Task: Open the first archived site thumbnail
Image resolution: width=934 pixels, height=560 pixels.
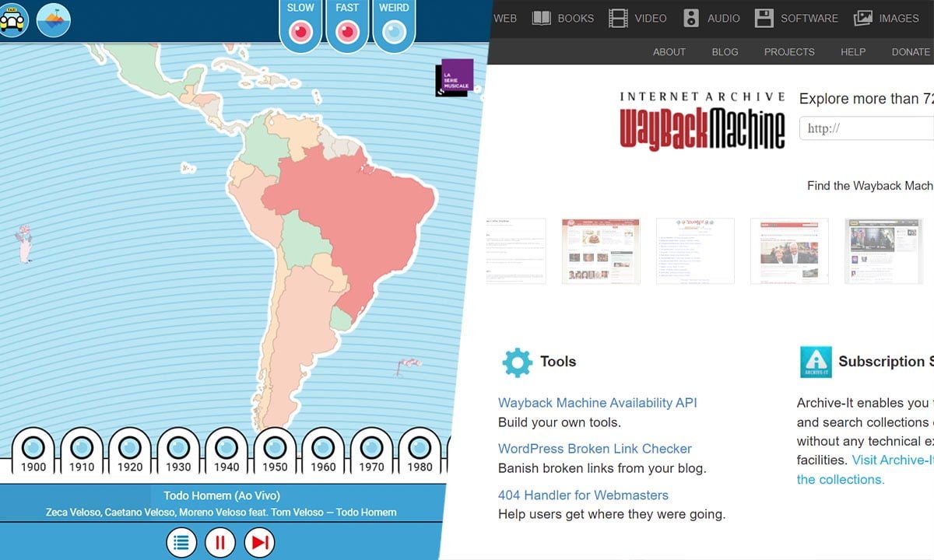Action: point(516,251)
